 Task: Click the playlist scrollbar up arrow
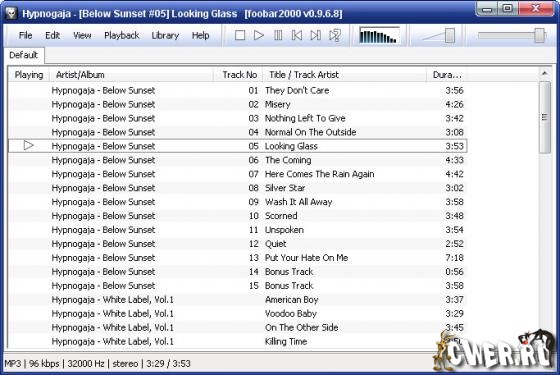tap(545, 73)
